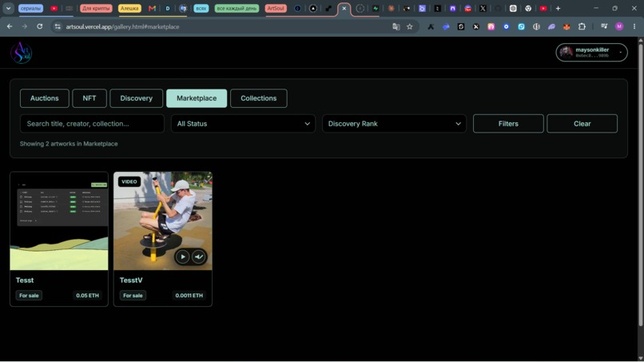
Task: Switch to the first YouTube tab
Action: [54, 8]
